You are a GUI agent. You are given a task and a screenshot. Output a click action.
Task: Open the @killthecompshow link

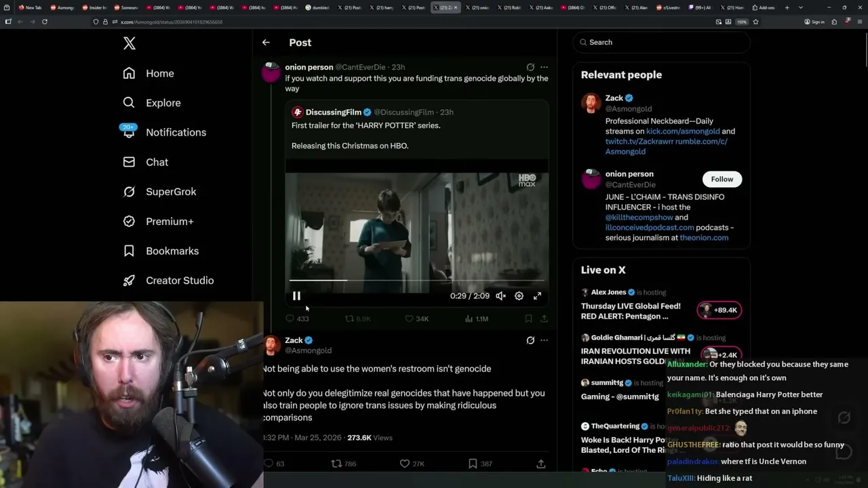click(639, 218)
